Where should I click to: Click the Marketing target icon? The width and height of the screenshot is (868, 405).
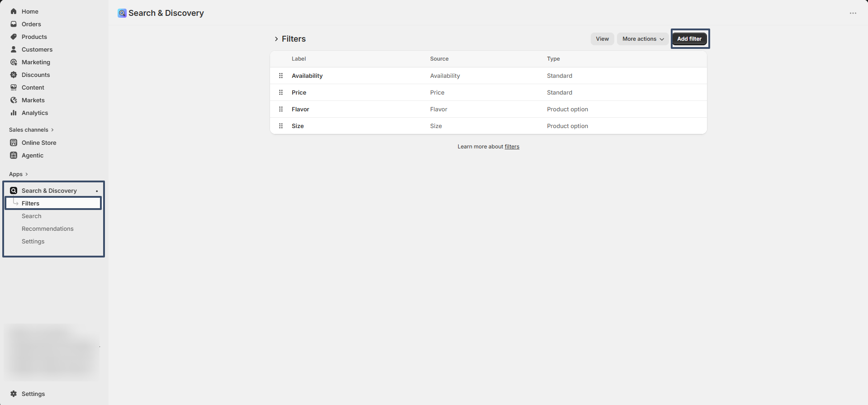coord(14,62)
